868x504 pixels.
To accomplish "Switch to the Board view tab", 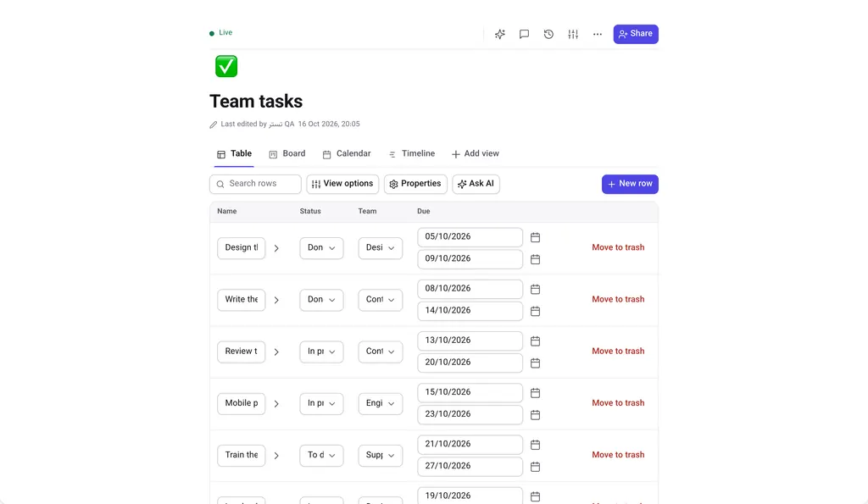I will (287, 154).
